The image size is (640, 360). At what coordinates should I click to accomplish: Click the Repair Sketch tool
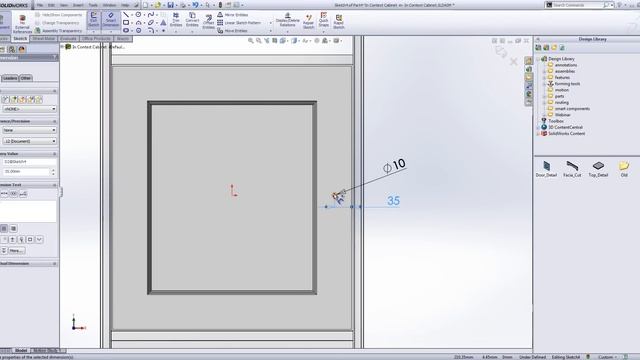tap(309, 21)
